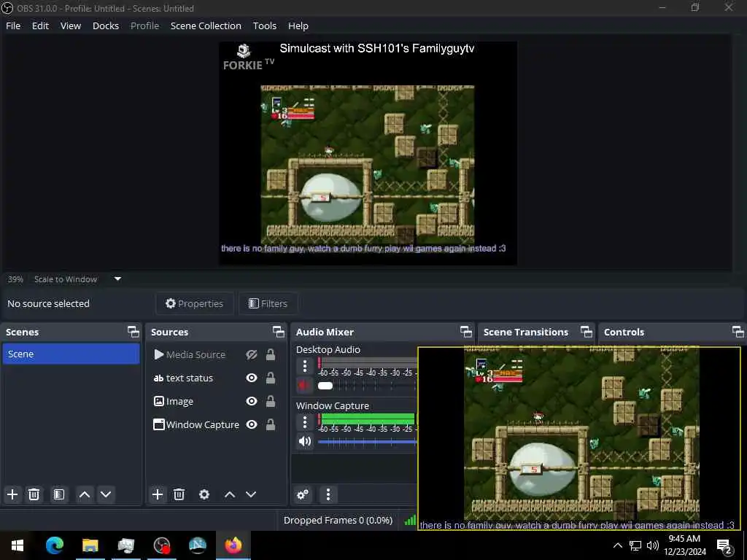Open the Tools menu
The height and width of the screenshot is (560, 747).
[264, 26]
